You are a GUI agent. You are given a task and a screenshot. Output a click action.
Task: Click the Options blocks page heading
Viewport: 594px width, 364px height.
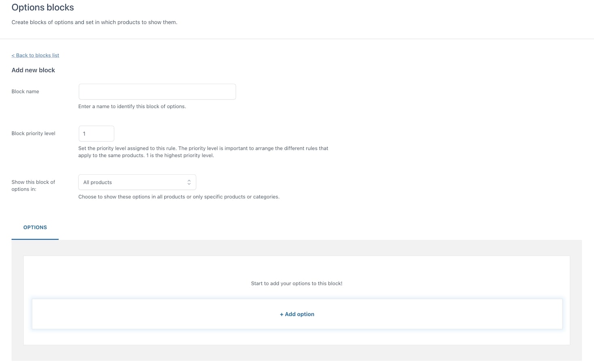(x=43, y=7)
